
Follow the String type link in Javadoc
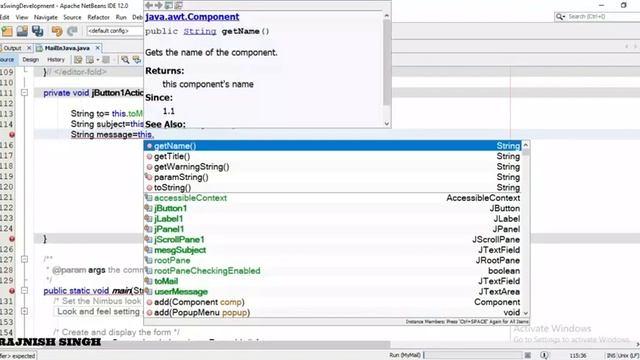click(x=200, y=31)
